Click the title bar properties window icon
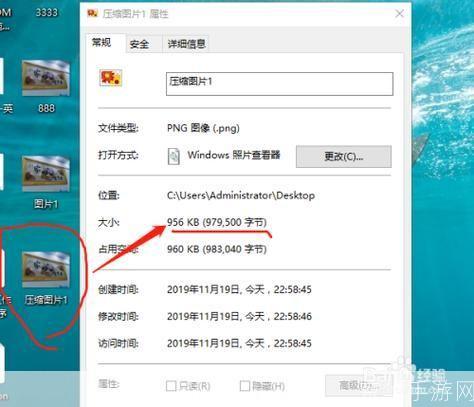Viewport: 474px width, 407px height. pyautogui.click(x=92, y=14)
